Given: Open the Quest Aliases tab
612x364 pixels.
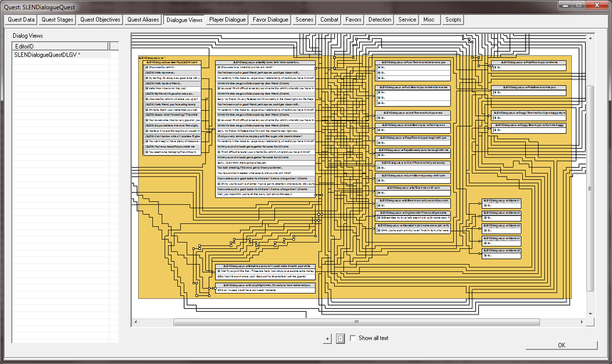Looking at the screenshot, I should (x=143, y=20).
